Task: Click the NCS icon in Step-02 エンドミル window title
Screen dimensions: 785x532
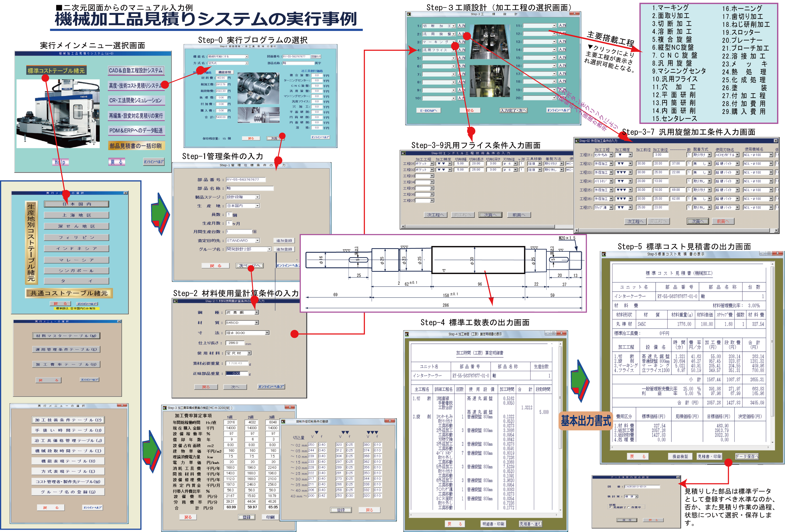Action: (403, 153)
